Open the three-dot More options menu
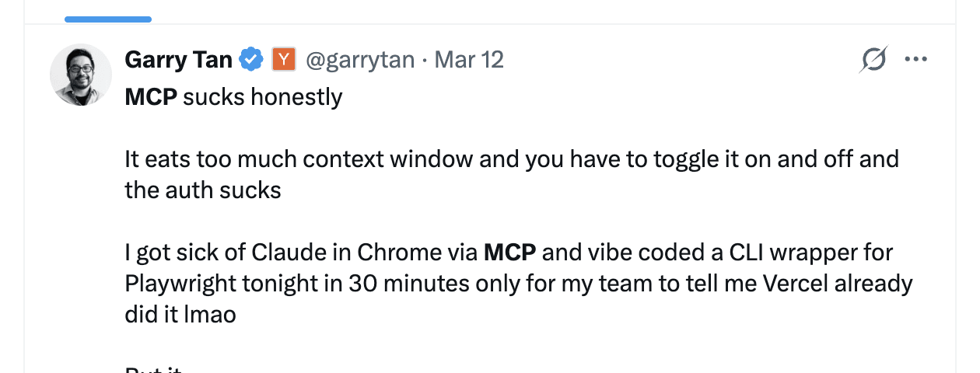 [x=916, y=60]
